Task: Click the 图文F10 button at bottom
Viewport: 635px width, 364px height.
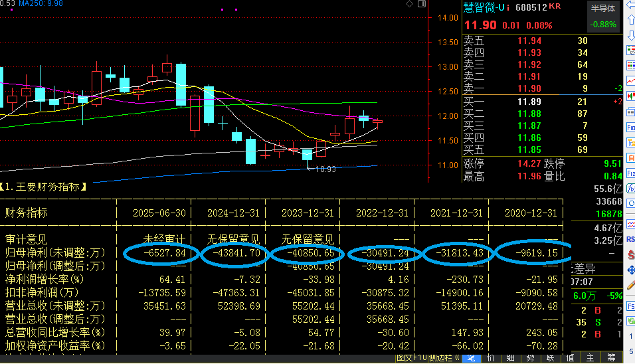Action: coord(411,358)
